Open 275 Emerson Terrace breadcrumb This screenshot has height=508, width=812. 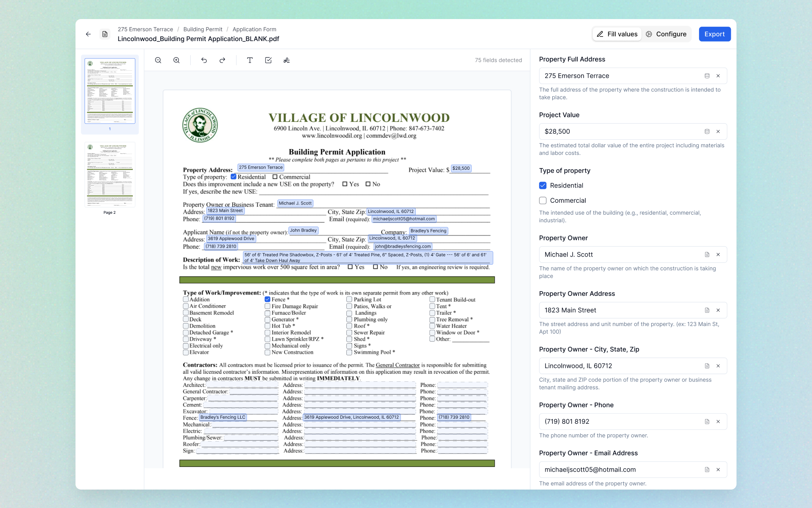(145, 29)
